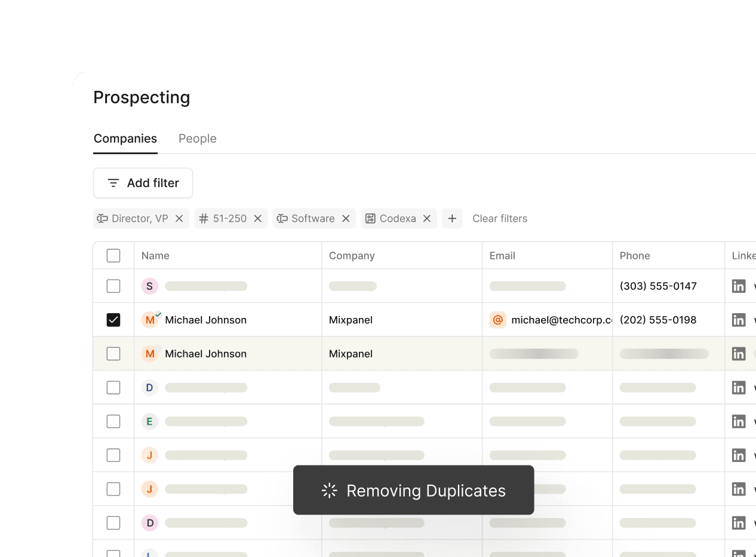Image resolution: width=756 pixels, height=557 pixels.
Task: Select the Companies tab
Action: pyautogui.click(x=125, y=139)
